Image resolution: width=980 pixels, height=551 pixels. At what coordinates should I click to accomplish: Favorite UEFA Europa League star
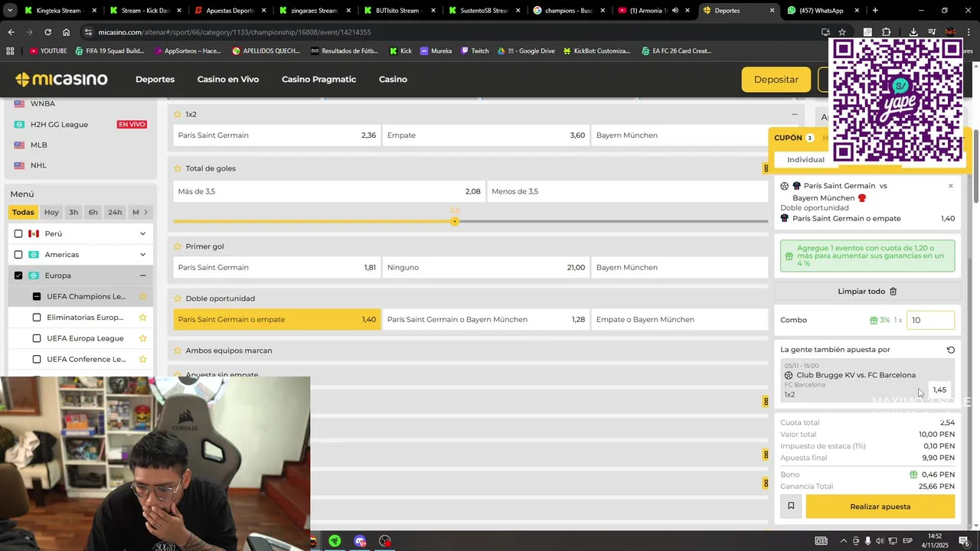click(142, 338)
